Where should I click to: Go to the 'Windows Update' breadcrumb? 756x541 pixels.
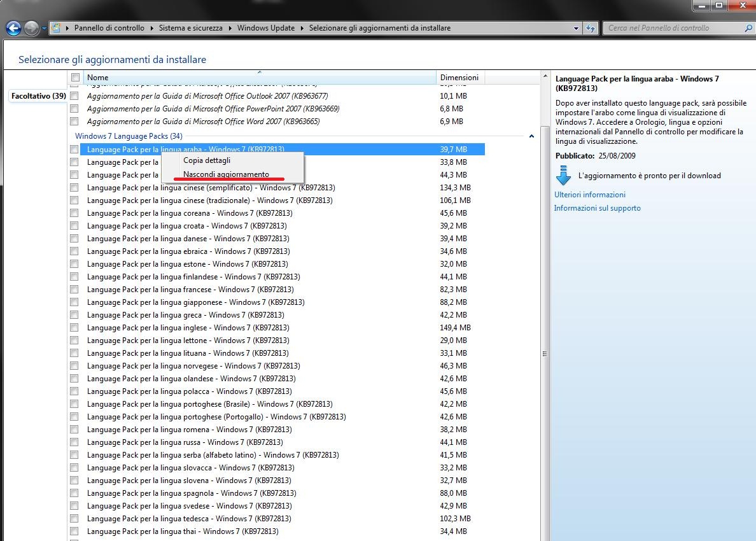point(265,28)
